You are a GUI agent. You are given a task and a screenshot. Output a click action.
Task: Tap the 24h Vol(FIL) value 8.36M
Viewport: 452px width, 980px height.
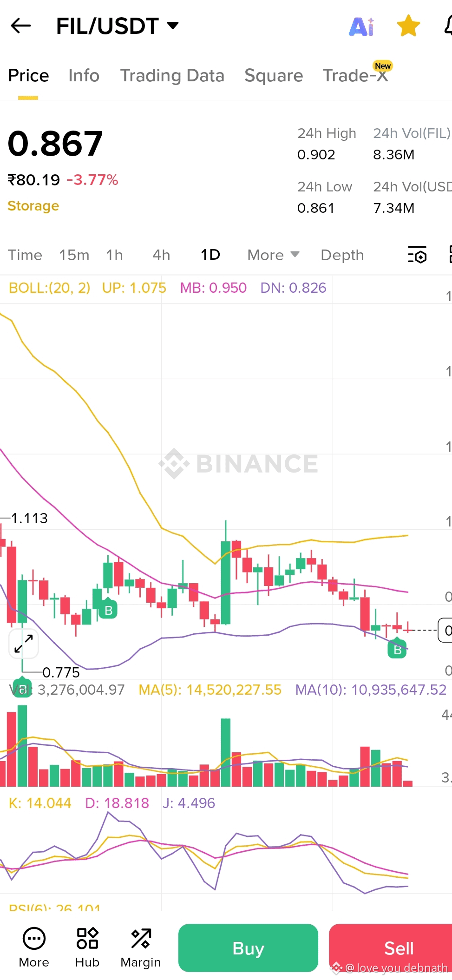(x=394, y=155)
